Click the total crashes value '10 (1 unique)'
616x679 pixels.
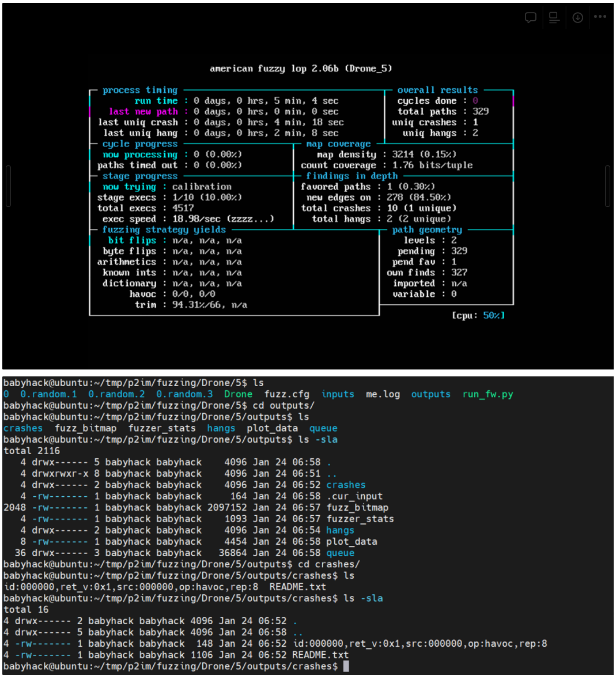(422, 208)
